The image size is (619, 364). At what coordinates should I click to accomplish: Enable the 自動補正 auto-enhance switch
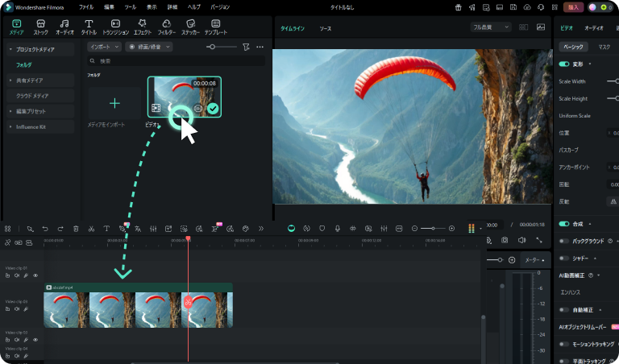tap(564, 310)
